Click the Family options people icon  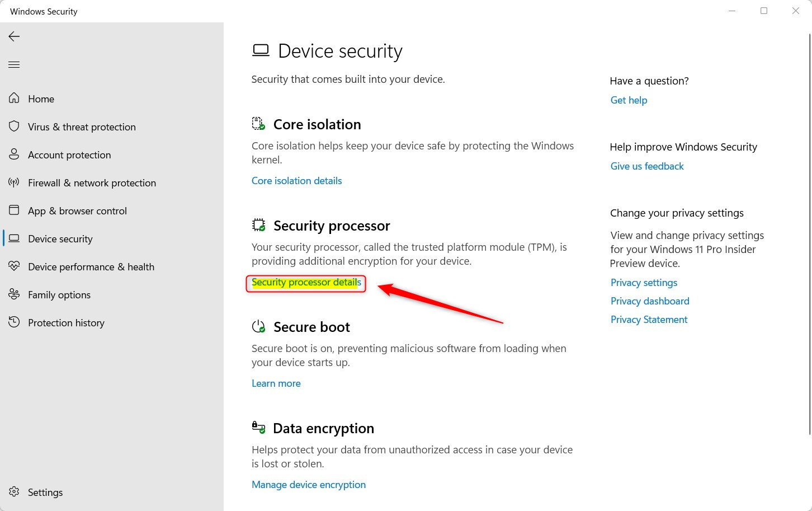coord(14,294)
